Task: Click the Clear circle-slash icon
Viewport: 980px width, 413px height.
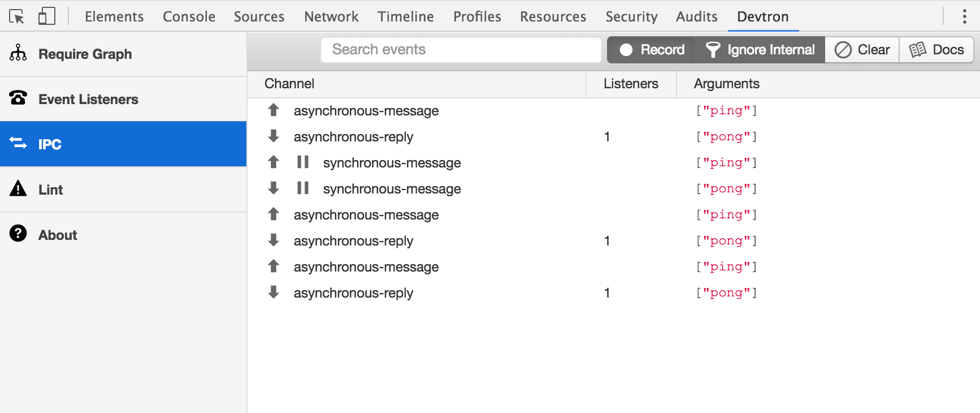Action: coord(843,50)
